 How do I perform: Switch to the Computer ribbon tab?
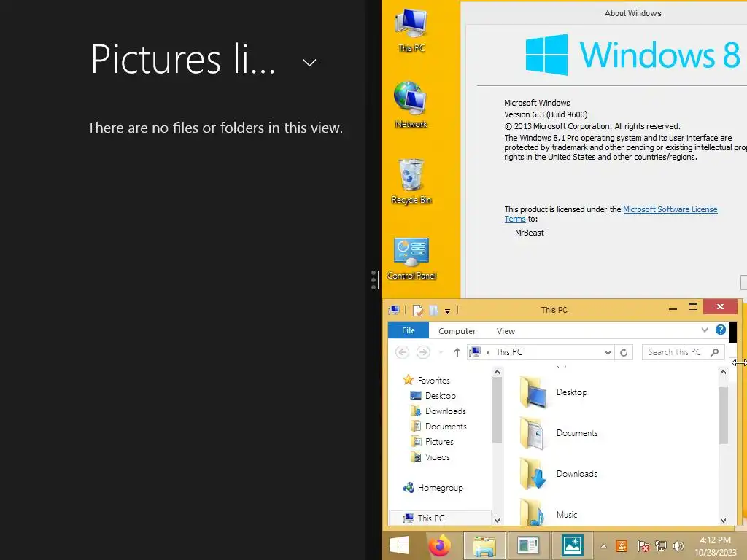(x=457, y=331)
